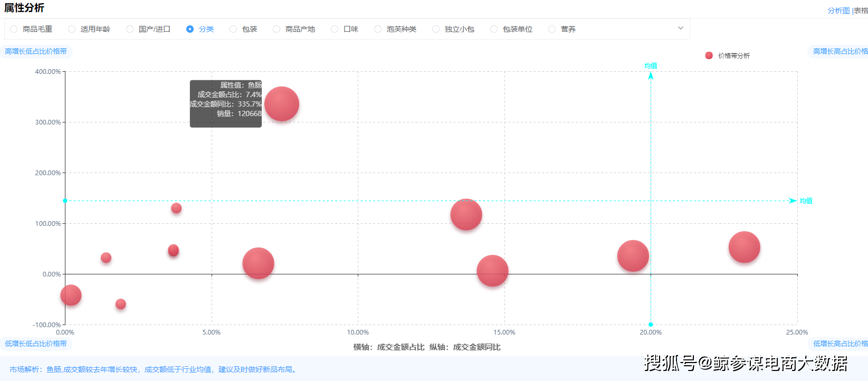
Task: Click the vertical 均值 arrow at top
Action: click(651, 75)
